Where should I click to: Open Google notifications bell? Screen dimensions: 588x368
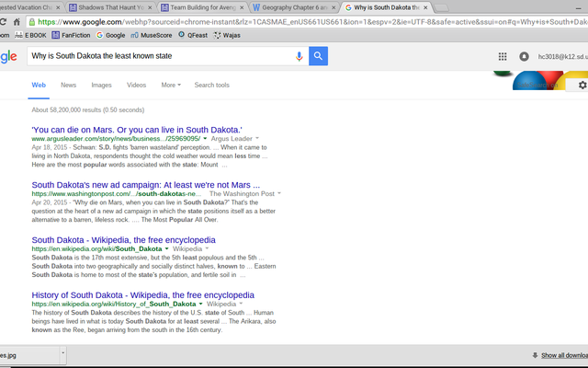click(x=524, y=56)
